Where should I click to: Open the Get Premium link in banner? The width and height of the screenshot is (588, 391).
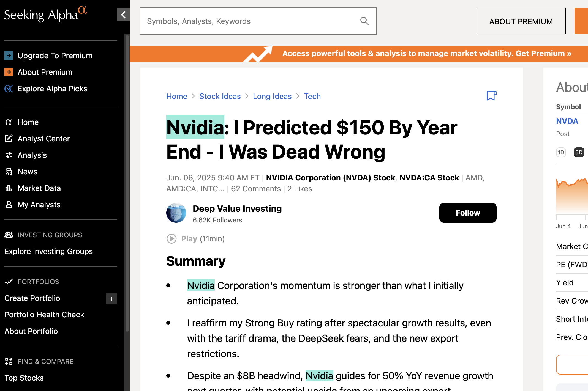[540, 53]
